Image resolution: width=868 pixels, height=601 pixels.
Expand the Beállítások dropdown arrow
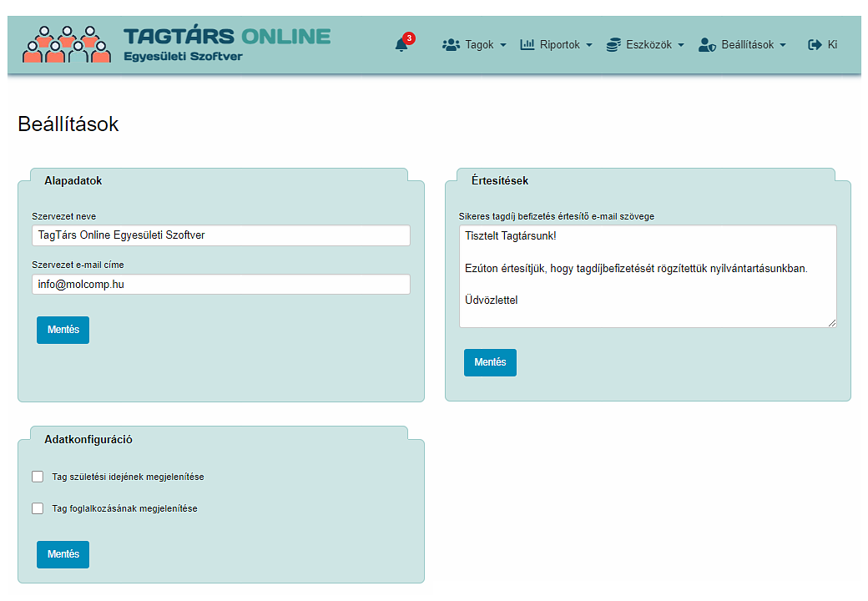[x=783, y=45]
